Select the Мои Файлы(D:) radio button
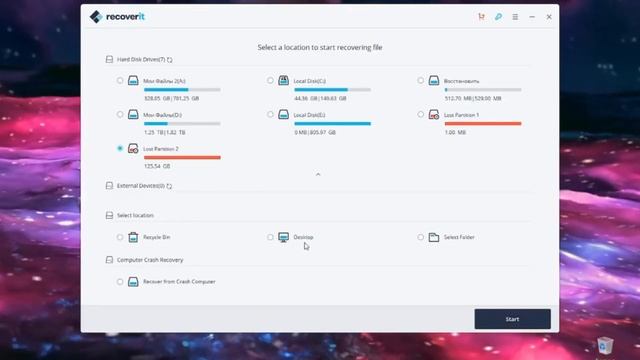This screenshot has width=640, height=360. pyautogui.click(x=120, y=114)
